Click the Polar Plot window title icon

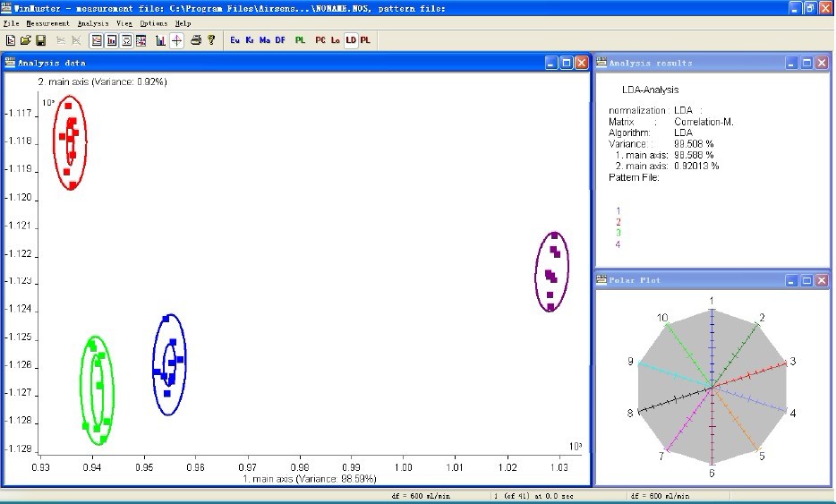[601, 279]
